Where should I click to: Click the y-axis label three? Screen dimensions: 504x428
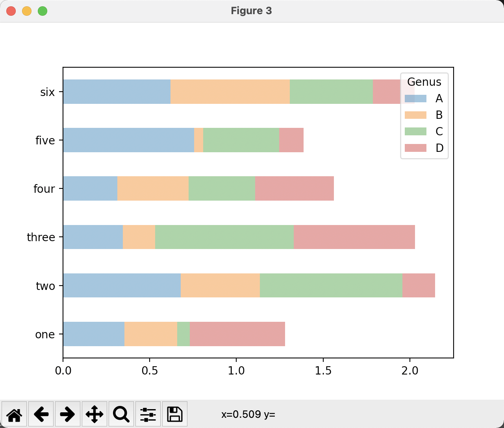click(41, 237)
